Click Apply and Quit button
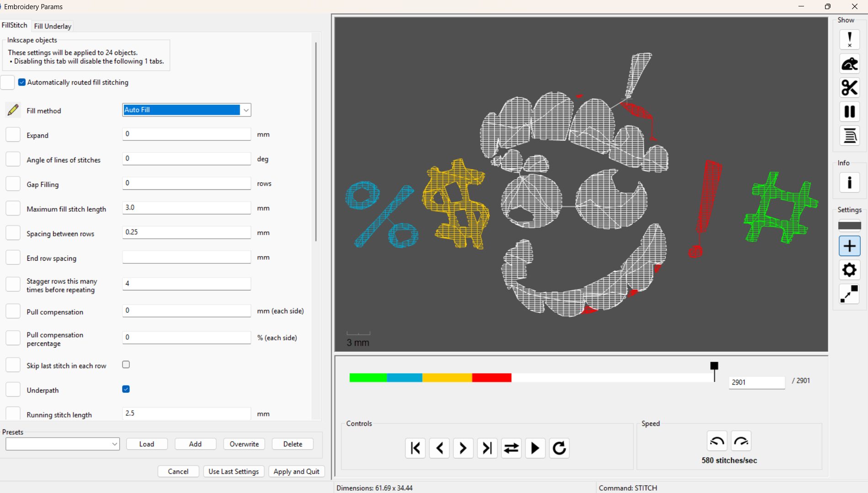Viewport: 868px width, 493px height. [296, 472]
